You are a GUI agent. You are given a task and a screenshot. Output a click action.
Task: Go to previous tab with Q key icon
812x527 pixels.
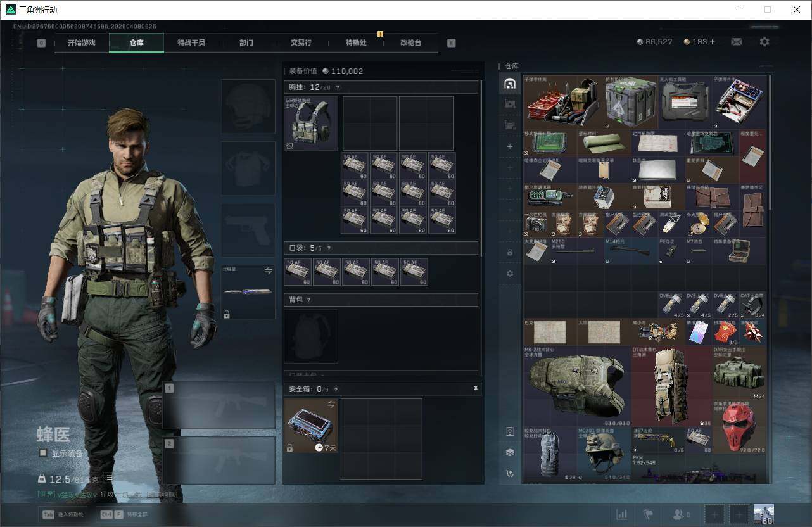point(41,43)
